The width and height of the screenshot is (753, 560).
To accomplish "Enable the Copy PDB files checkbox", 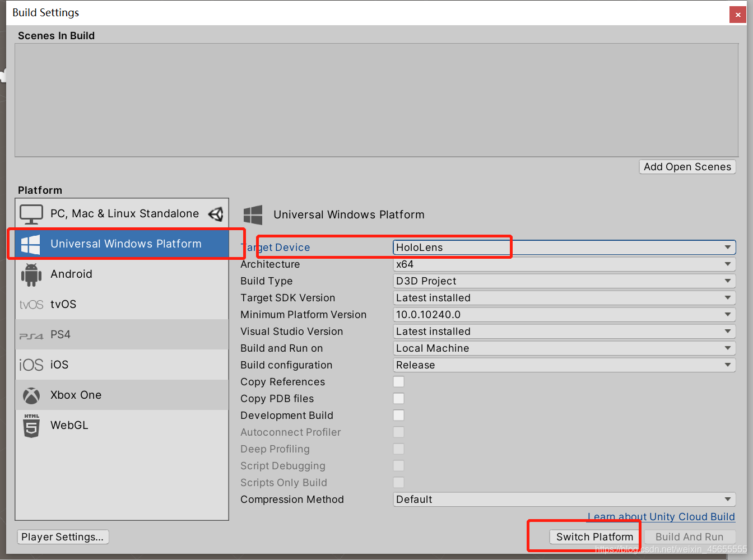I will pos(398,399).
